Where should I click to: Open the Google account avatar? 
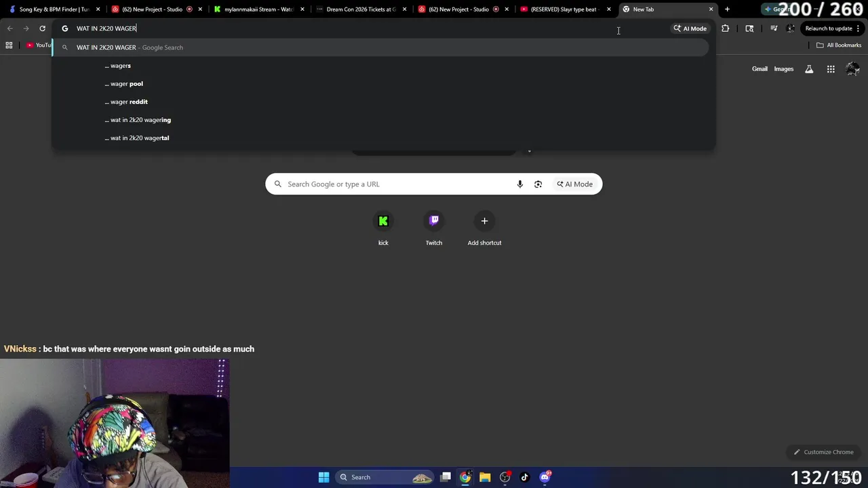(852, 69)
